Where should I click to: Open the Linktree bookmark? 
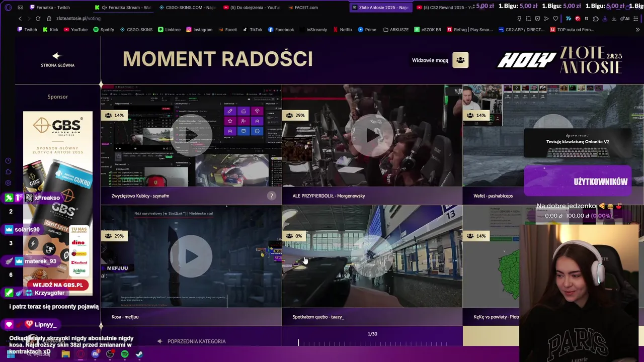point(169,30)
